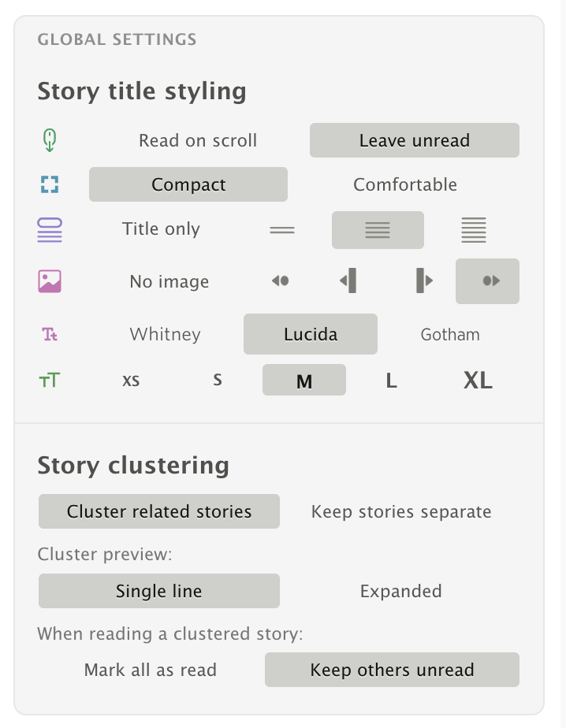Screen dimensions: 566x728
Task: Choose the small image on right layout
Action: (x=487, y=281)
